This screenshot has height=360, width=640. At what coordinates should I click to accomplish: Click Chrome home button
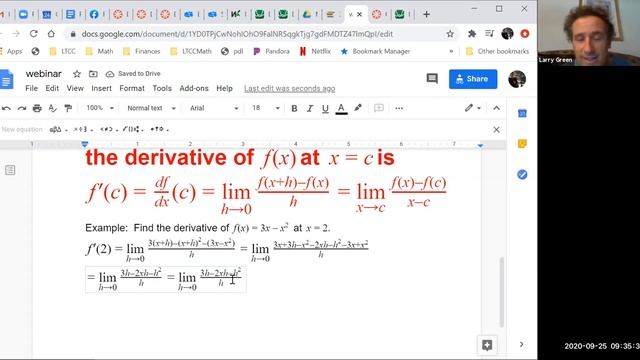click(x=51, y=34)
